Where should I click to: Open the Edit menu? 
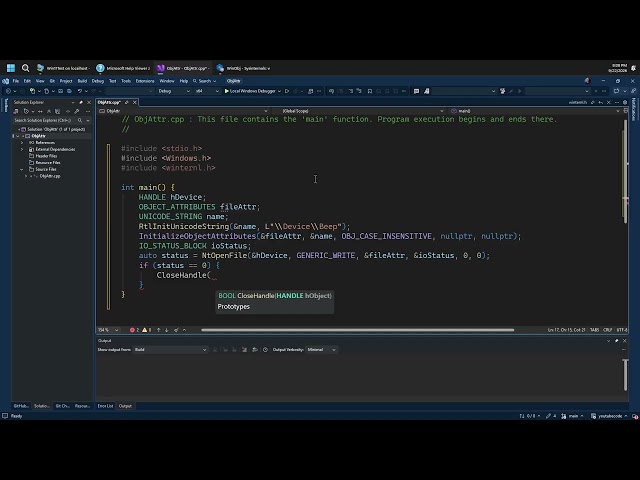coord(27,81)
